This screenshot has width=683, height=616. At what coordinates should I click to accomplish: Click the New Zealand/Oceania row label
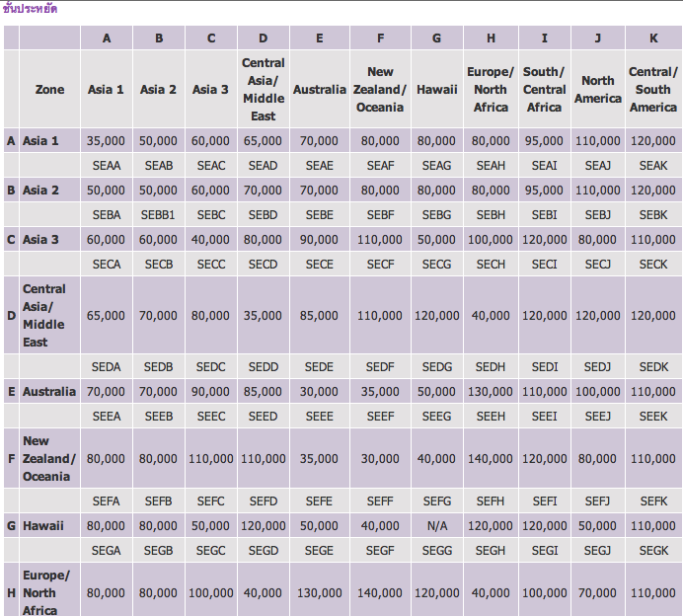click(x=49, y=459)
